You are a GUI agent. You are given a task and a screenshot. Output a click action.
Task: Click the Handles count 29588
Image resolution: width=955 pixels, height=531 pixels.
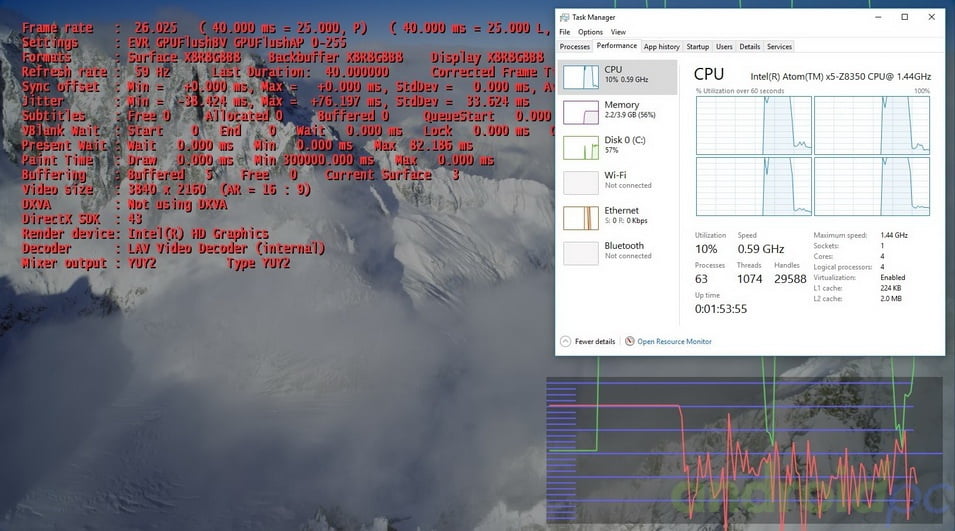pos(790,279)
